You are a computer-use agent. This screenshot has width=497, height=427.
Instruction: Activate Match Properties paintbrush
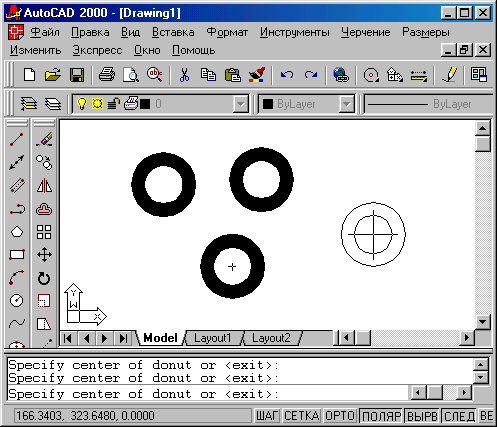pyautogui.click(x=257, y=75)
